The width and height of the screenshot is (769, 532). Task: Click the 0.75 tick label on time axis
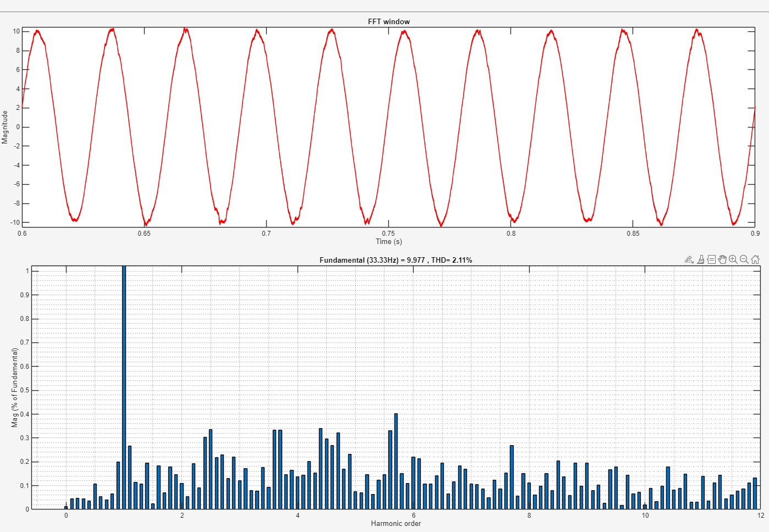point(388,234)
